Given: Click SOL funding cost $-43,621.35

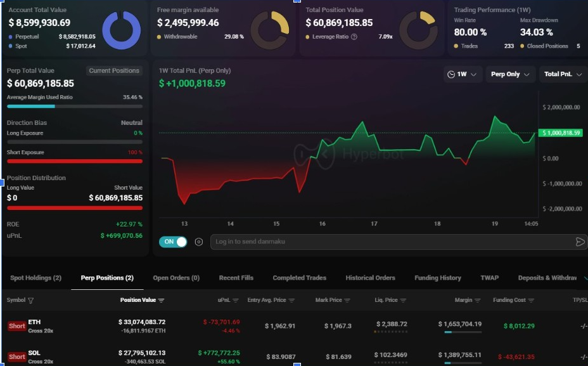Looking at the screenshot, I should (x=516, y=357).
